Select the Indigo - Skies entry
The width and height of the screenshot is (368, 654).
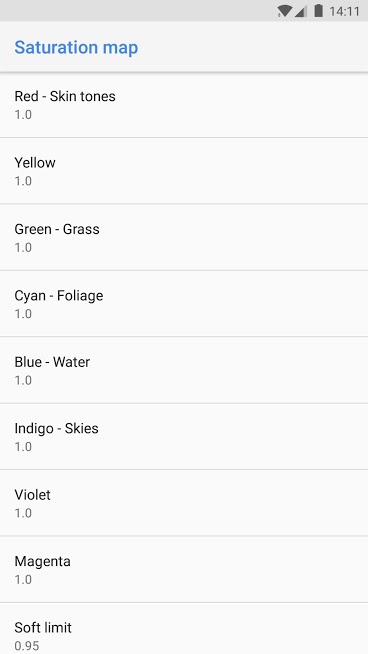184,436
